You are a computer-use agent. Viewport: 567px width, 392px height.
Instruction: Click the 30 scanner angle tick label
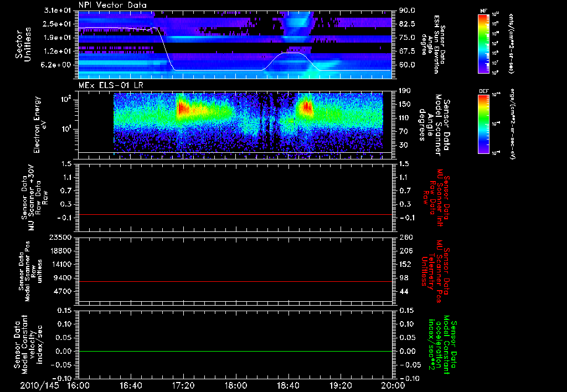[x=404, y=145]
